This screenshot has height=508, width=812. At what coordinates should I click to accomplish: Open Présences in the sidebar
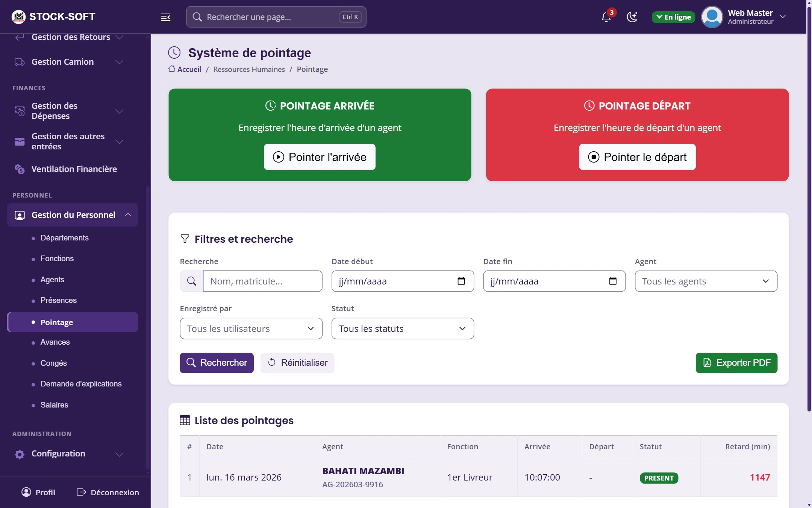59,300
